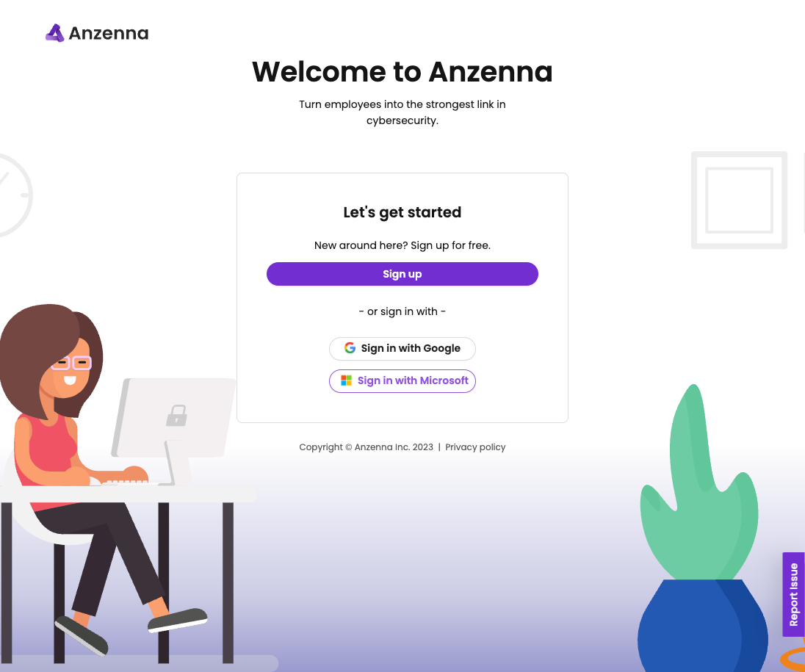Choose Sign in with Google
805x672 pixels.
(x=402, y=349)
